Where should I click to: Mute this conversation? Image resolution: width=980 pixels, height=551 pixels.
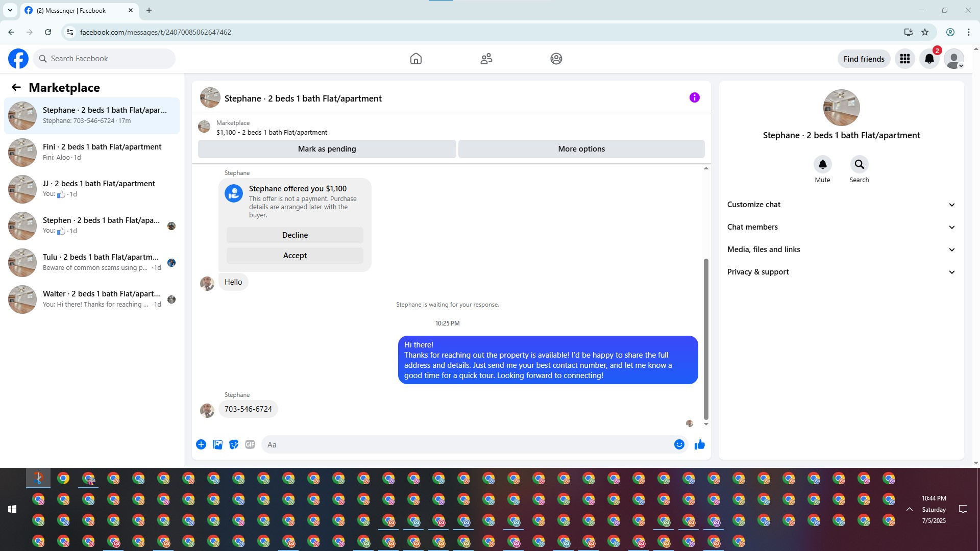822,165
